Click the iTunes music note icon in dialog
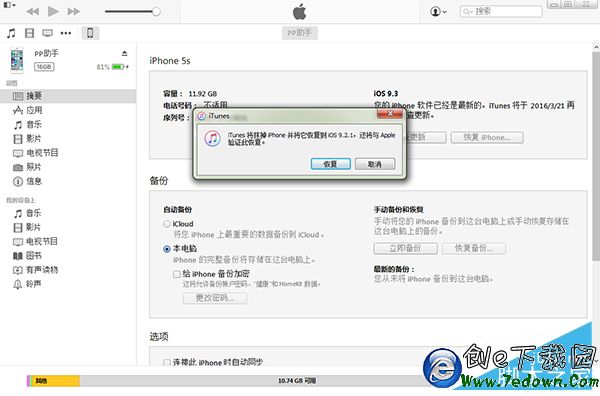 coord(212,138)
